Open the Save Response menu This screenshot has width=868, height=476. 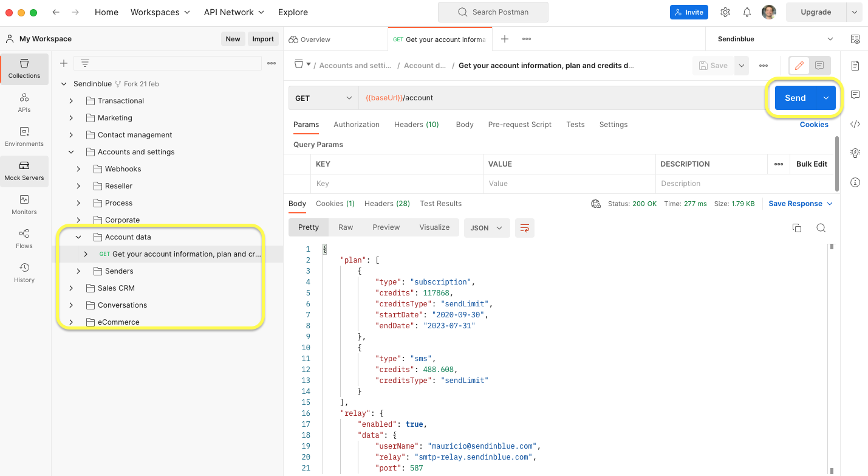796,203
